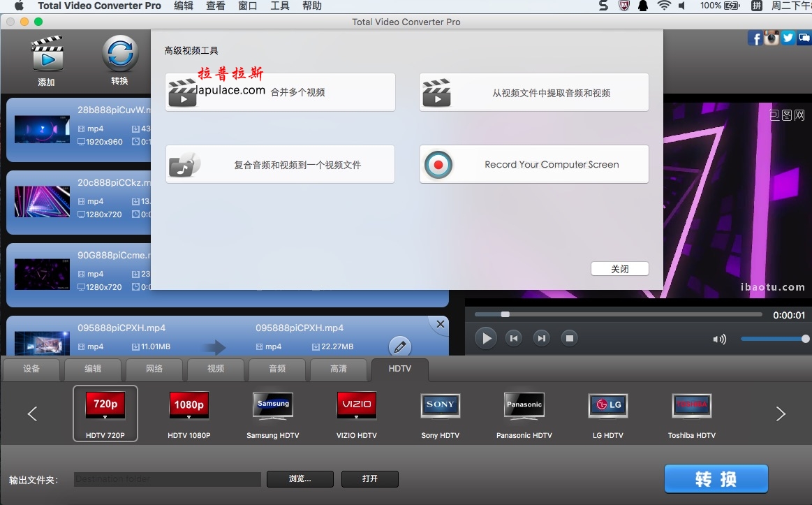Click the big blue 转换 (Convert) button
The height and width of the screenshot is (505, 812).
716,478
